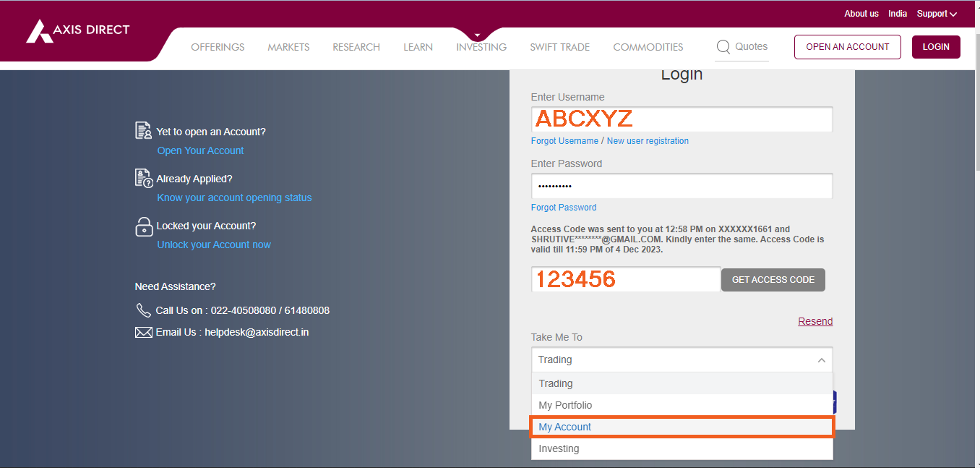Click the Enter Username label

coord(567,97)
